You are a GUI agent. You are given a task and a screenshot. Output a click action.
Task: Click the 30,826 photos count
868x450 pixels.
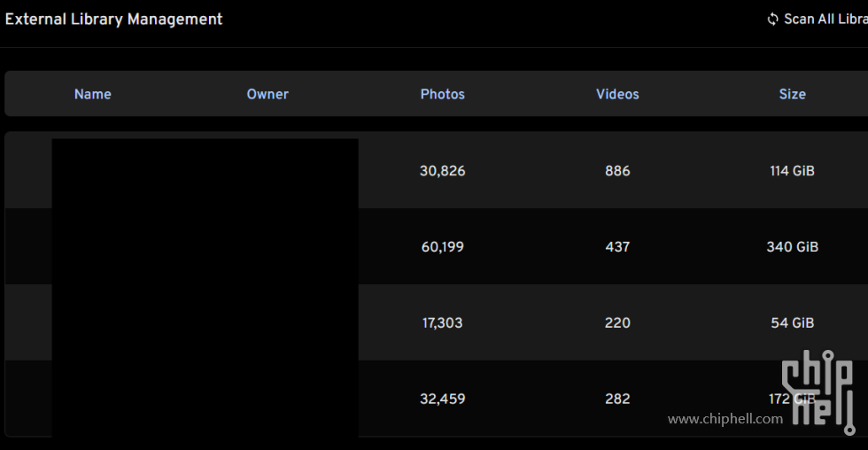pyautogui.click(x=442, y=171)
